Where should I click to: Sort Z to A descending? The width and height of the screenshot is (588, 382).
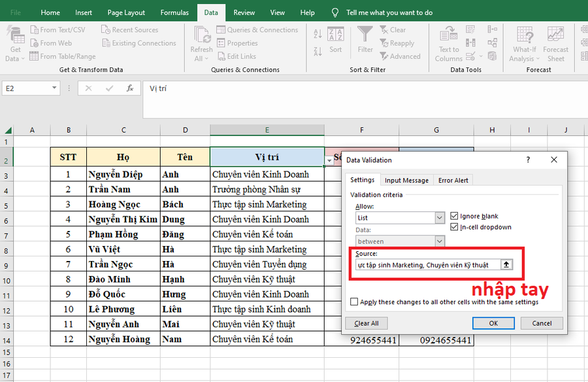318,52
